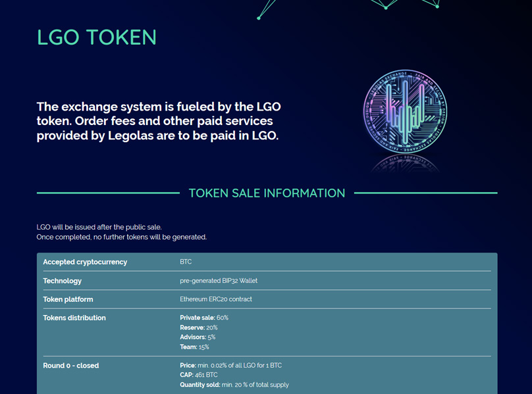The height and width of the screenshot is (394, 532).
Task: Select the Accepted cryptocurrency row label
Action: point(85,262)
